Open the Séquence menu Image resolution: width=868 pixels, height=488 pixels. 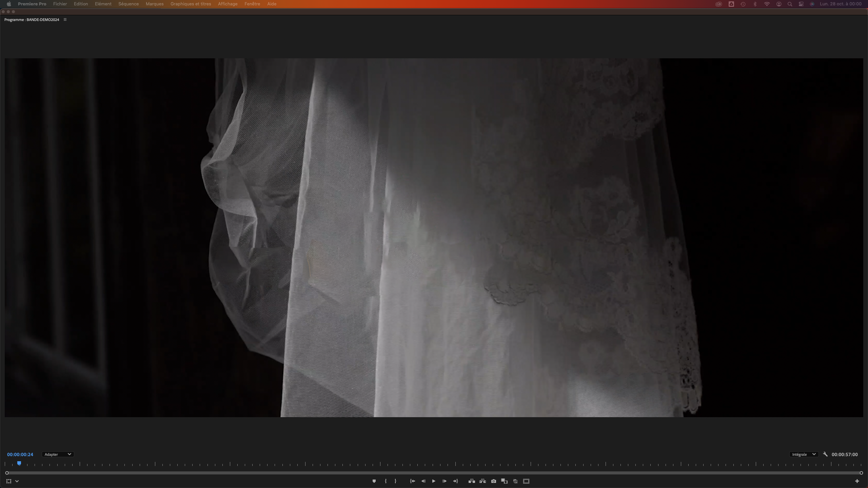(129, 4)
